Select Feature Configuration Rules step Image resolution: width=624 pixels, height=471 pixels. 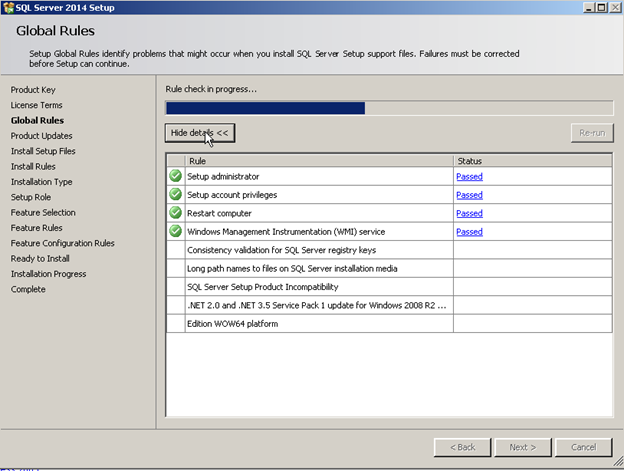[62, 243]
